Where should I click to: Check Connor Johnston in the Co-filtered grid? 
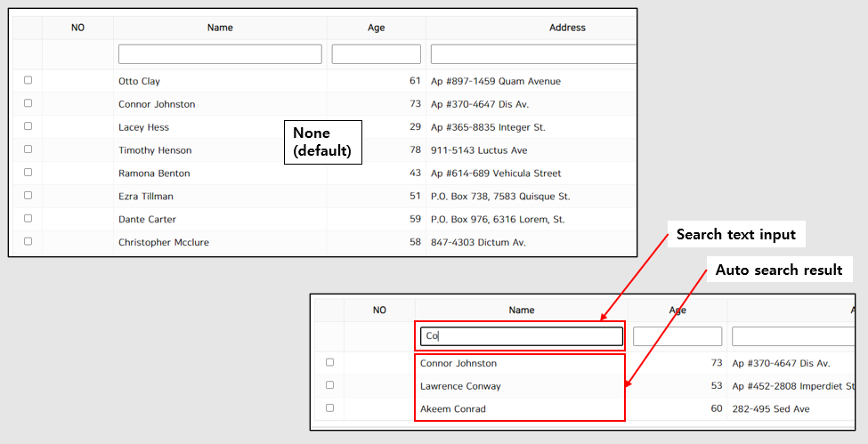(x=330, y=363)
